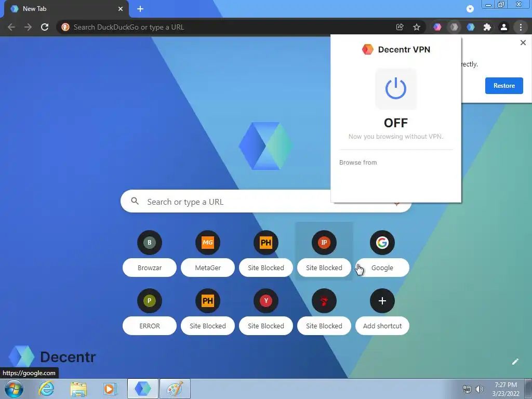Click the volume speaker tray icon
This screenshot has height=399, width=532.
click(x=480, y=389)
